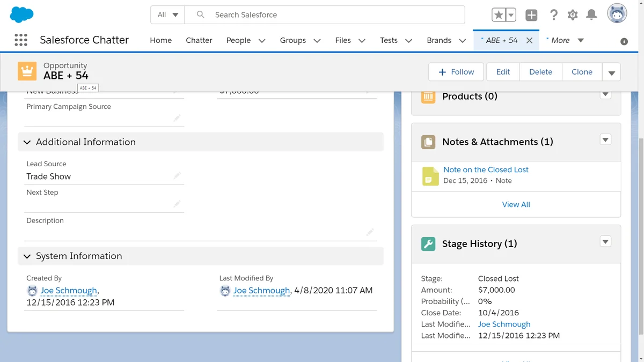Click the Notes & Attachments (1) heading
This screenshot has width=644, height=362.
[497, 142]
